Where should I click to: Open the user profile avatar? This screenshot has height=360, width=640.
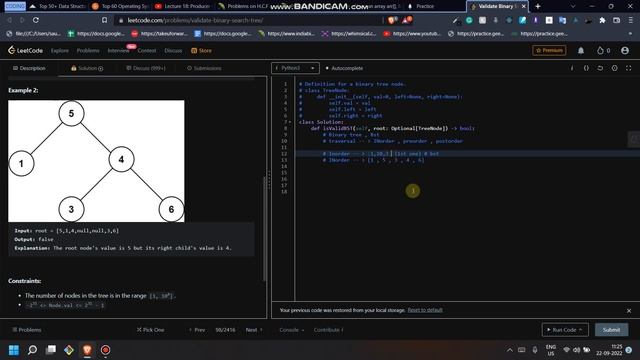point(624,50)
